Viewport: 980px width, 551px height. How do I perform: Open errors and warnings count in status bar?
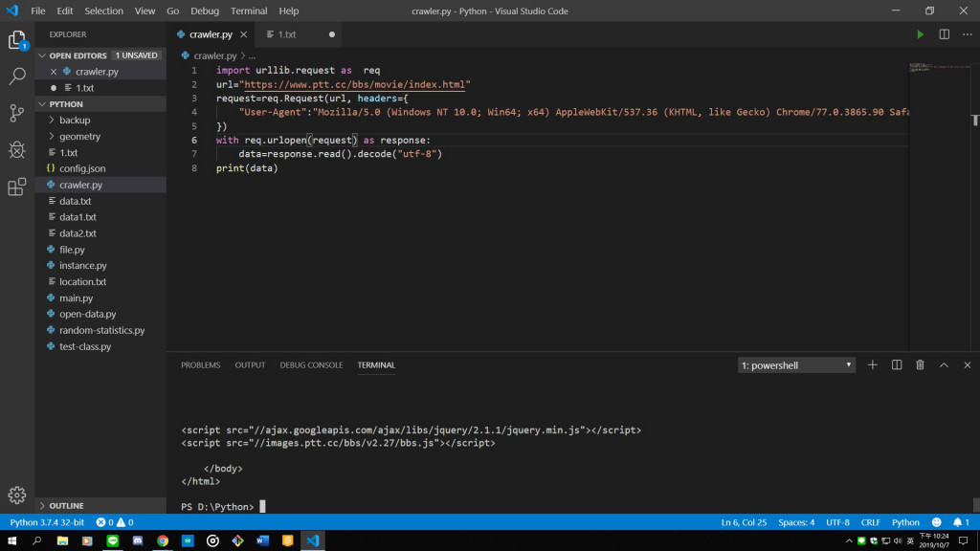pyautogui.click(x=115, y=522)
